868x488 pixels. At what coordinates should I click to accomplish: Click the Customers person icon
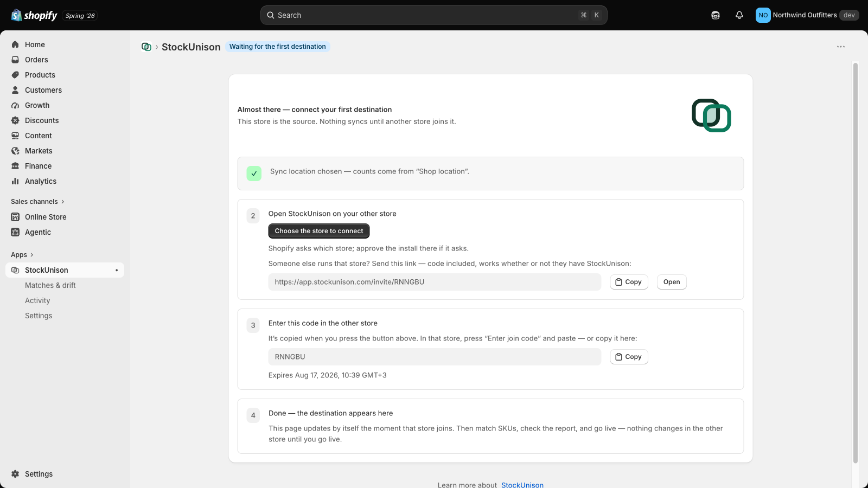[15, 90]
